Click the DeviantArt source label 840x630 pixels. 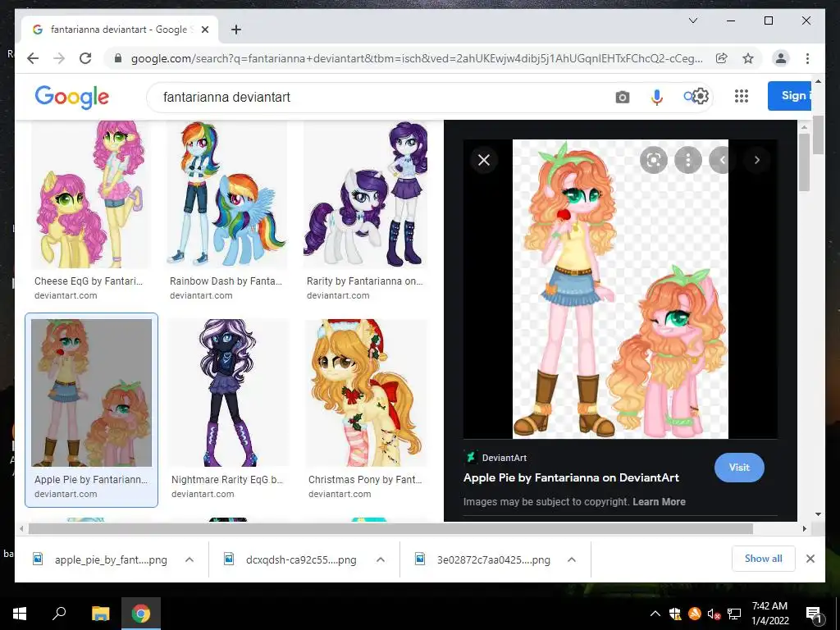click(x=504, y=458)
